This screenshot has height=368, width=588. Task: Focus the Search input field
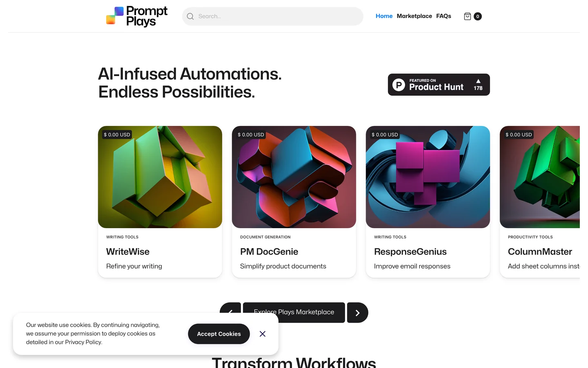(x=273, y=16)
